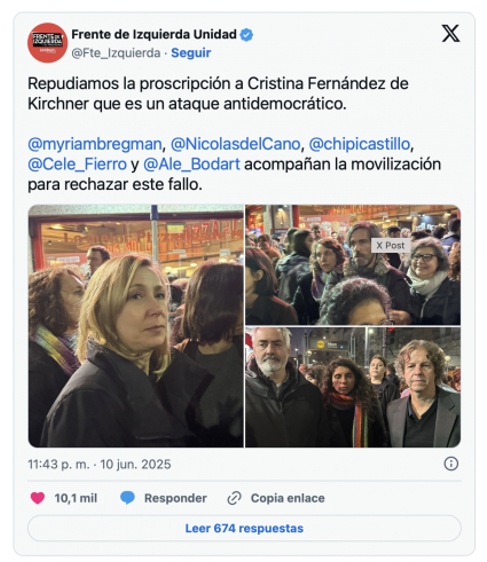The width and height of the screenshot is (487, 562).
Task: Open the Frente de Izquierda Unidad name
Action: (x=154, y=35)
